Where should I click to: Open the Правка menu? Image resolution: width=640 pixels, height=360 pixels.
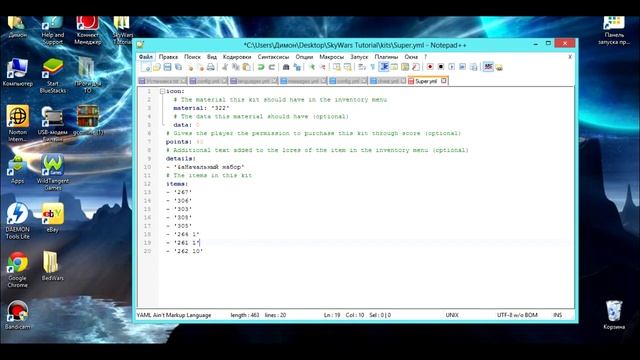click(x=168, y=57)
